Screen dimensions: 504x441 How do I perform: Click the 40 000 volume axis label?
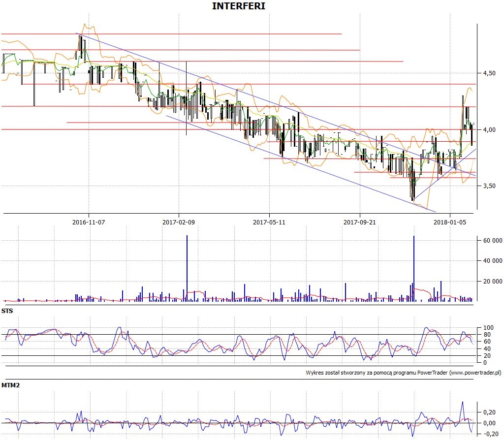pos(493,261)
